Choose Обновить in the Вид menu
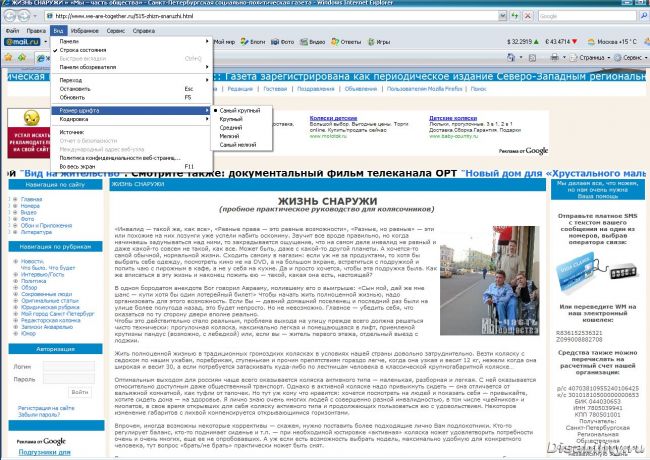 (132, 97)
